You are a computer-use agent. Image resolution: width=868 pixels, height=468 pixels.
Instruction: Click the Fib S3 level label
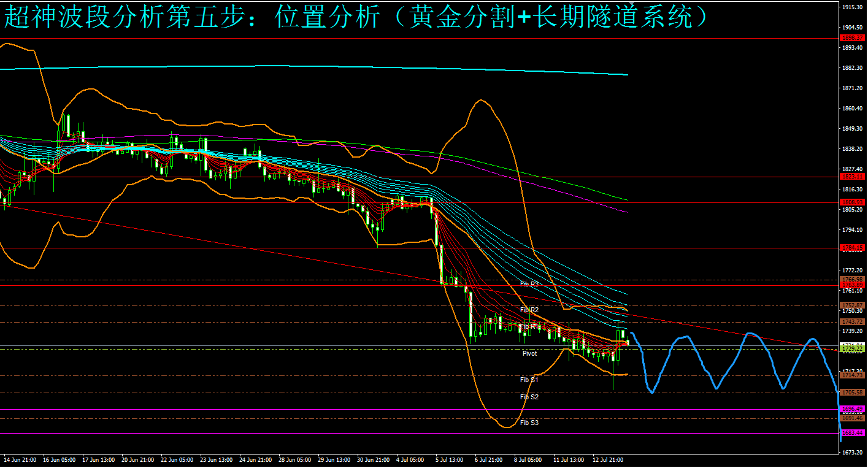click(529, 423)
